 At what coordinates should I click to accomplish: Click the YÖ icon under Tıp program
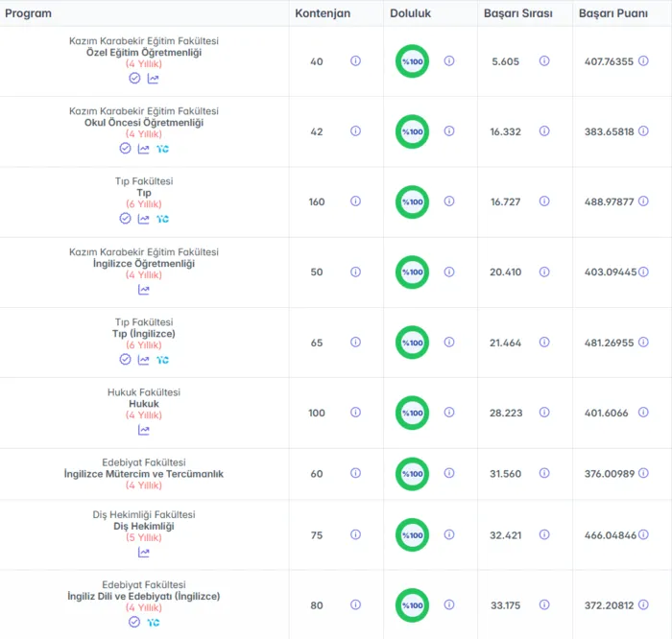pos(162,219)
